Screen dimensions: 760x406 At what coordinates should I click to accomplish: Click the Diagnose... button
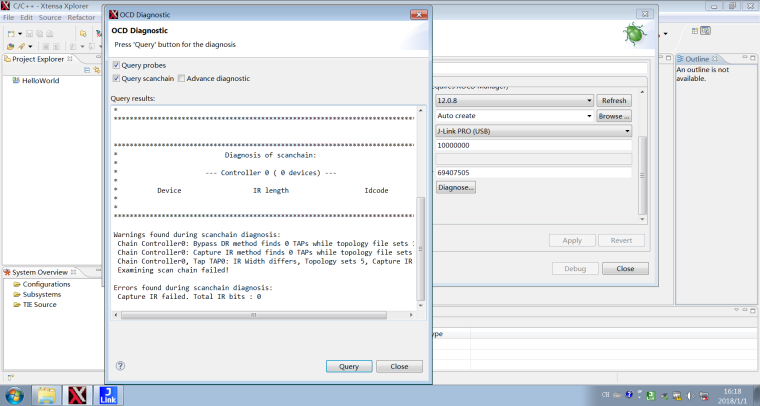click(x=456, y=187)
